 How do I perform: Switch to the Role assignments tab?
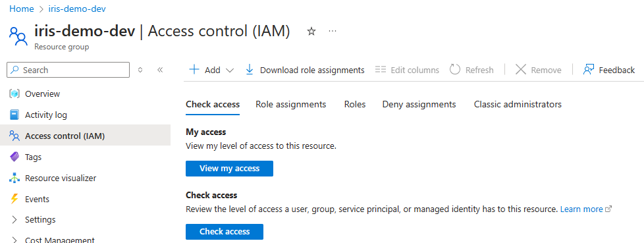pos(291,104)
